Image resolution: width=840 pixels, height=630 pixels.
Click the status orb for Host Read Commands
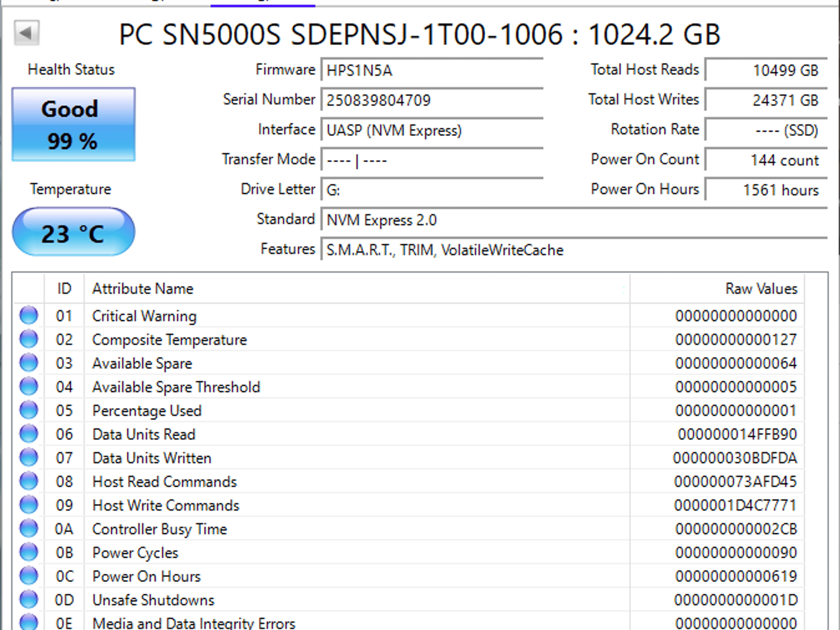[x=29, y=481]
